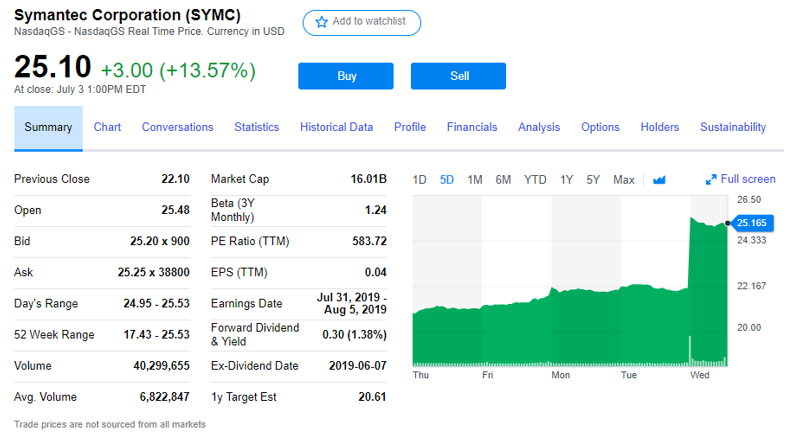794x443 pixels.
Task: Click the Sell button
Action: [x=458, y=76]
